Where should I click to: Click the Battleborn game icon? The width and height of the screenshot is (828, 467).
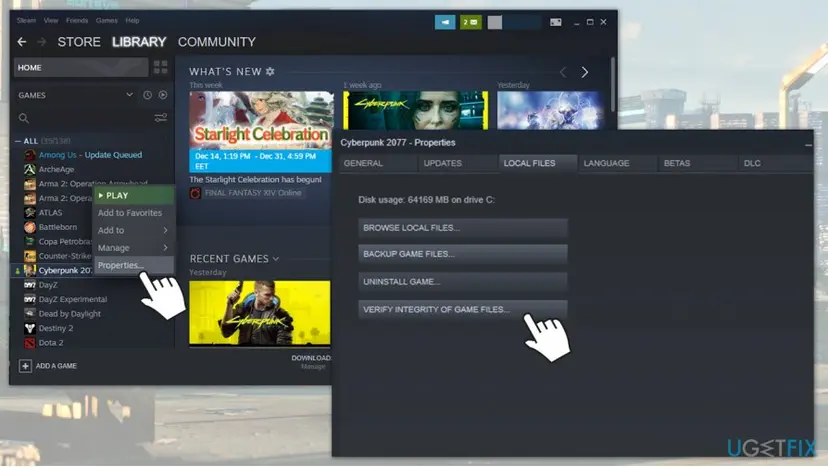click(x=30, y=227)
